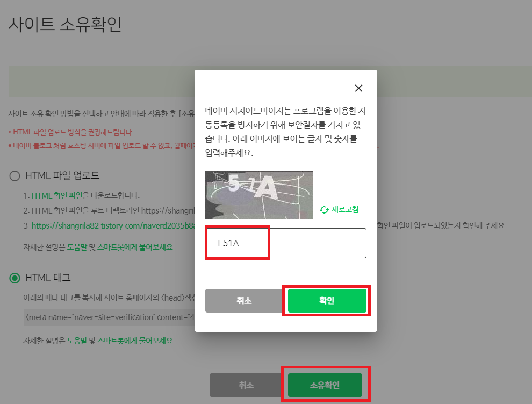Open 스마트봇에게 물어보세요 link under HTML 파일 업로드
The image size is (532, 404).
[135, 247]
